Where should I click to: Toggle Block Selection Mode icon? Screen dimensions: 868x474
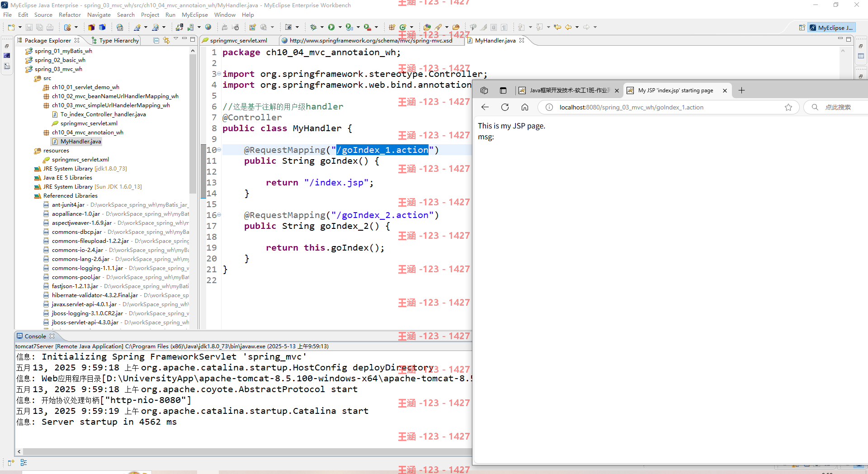click(494, 27)
